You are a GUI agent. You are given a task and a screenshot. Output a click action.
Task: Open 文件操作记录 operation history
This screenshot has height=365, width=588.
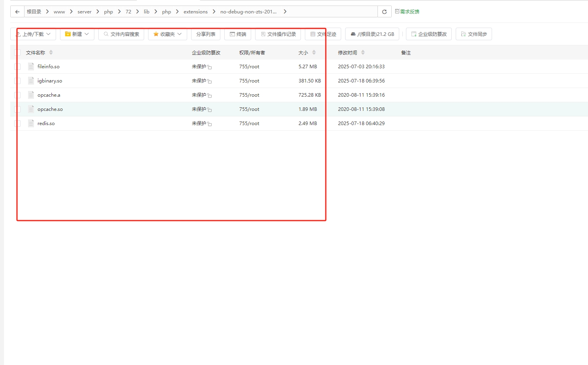click(x=278, y=34)
